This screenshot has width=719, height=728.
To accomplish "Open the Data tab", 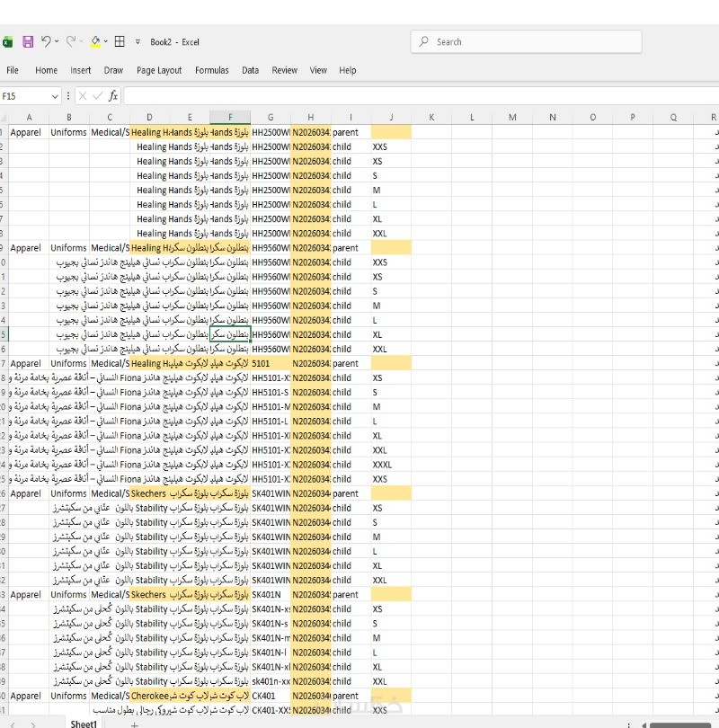I will pos(250,70).
